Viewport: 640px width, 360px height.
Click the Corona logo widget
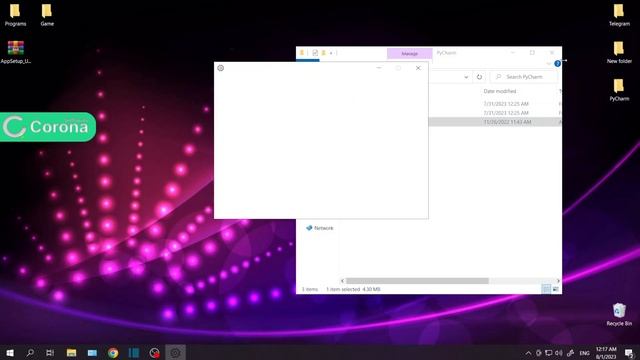click(x=48, y=127)
